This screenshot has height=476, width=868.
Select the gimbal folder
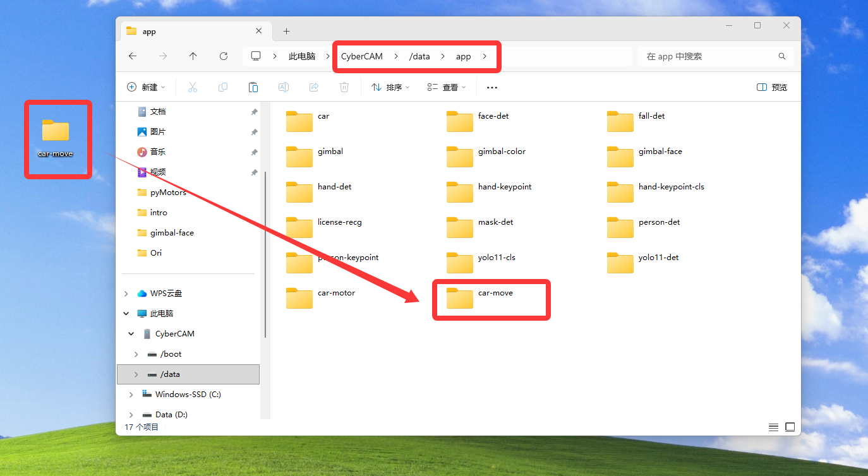[x=315, y=156]
